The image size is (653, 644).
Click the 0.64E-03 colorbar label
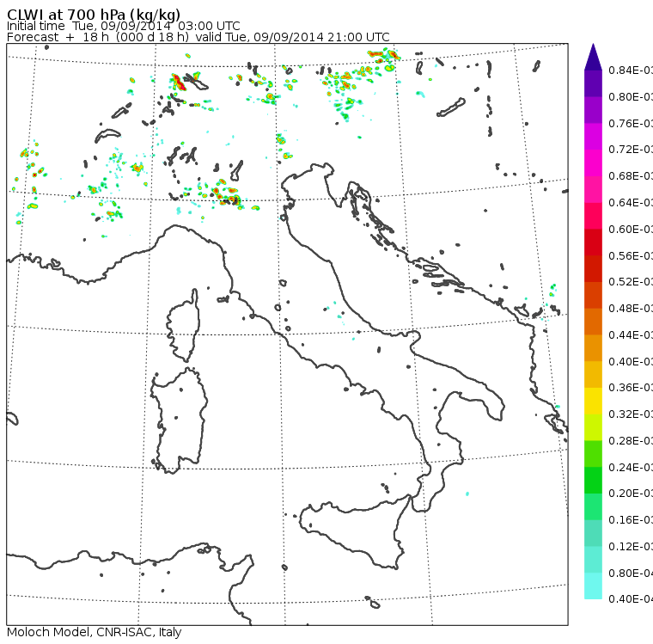[x=631, y=203]
